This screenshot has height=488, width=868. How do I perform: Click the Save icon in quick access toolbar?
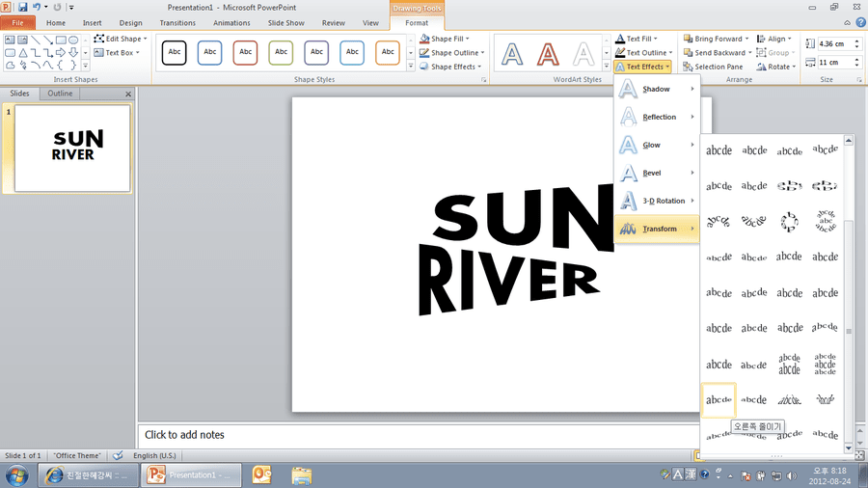point(23,7)
